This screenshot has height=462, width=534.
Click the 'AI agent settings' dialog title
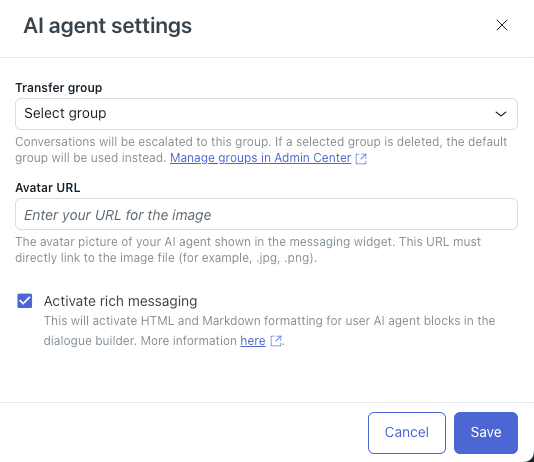(x=108, y=26)
